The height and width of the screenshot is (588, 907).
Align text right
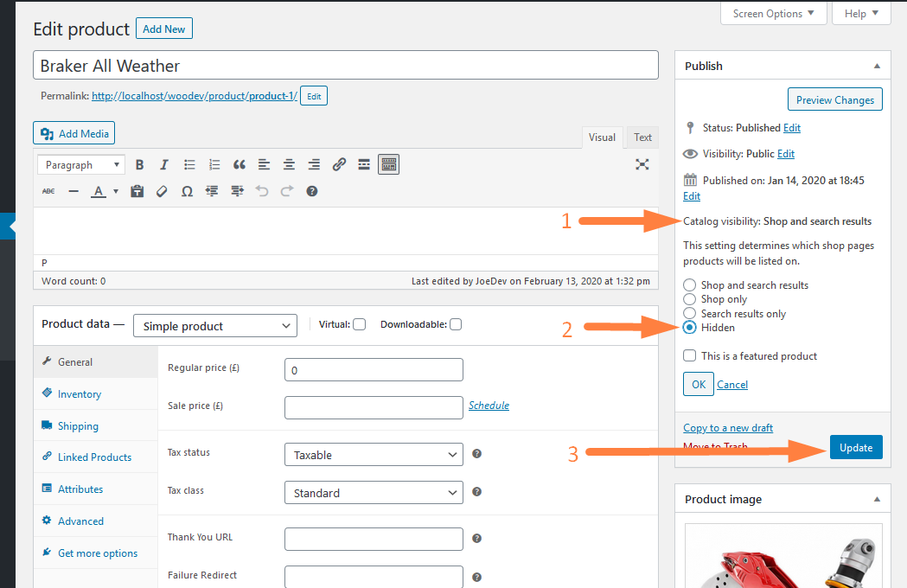pos(314,165)
